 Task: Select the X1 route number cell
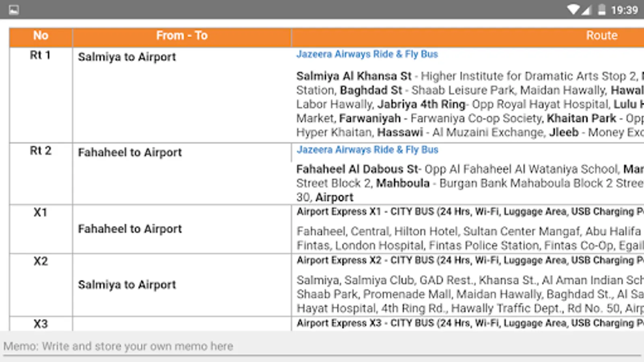[x=41, y=229]
